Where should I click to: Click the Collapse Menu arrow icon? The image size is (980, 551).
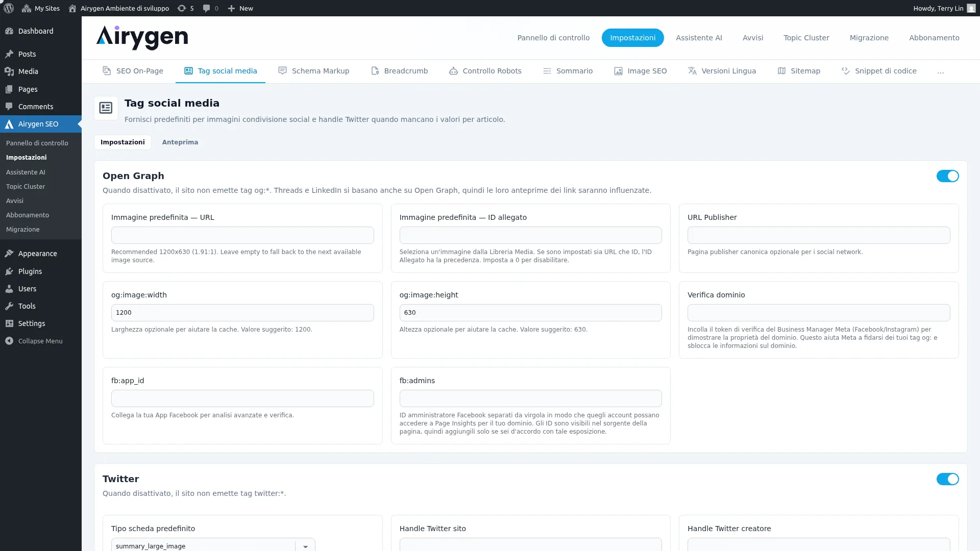coord(9,341)
